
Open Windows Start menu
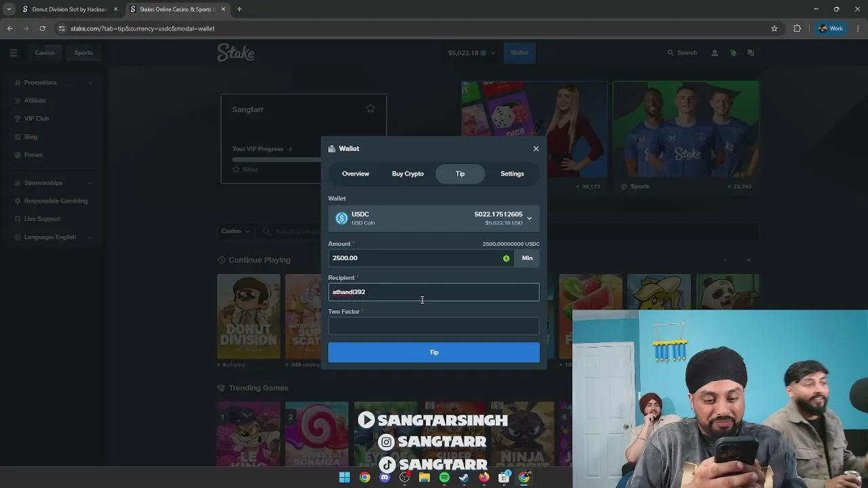pyautogui.click(x=344, y=478)
